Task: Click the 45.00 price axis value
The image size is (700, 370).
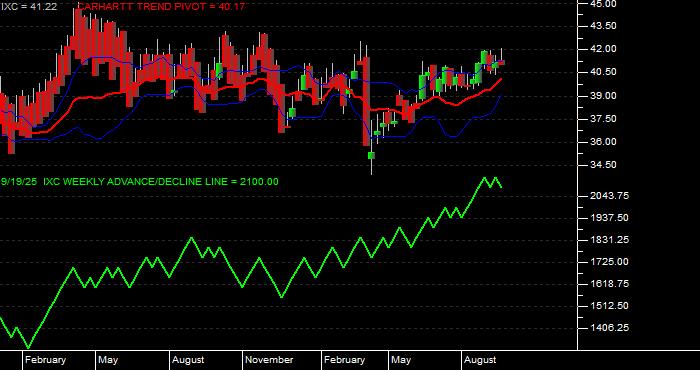Action: click(603, 4)
